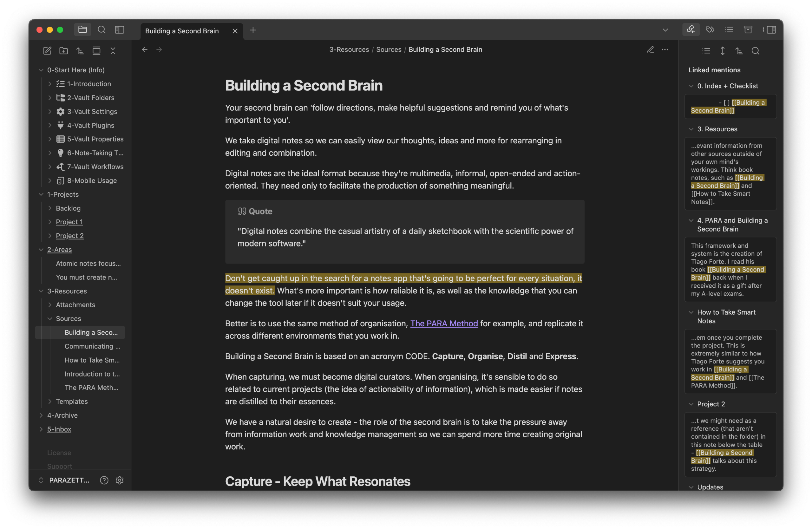Open bookmarks panel icon in top bar
812x529 pixels.
click(x=119, y=30)
